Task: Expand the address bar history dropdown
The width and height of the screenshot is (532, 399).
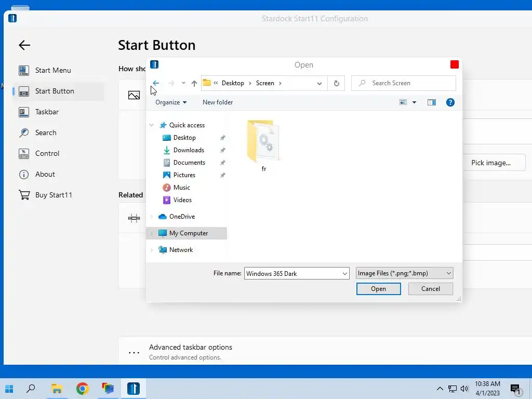Action: coord(320,84)
